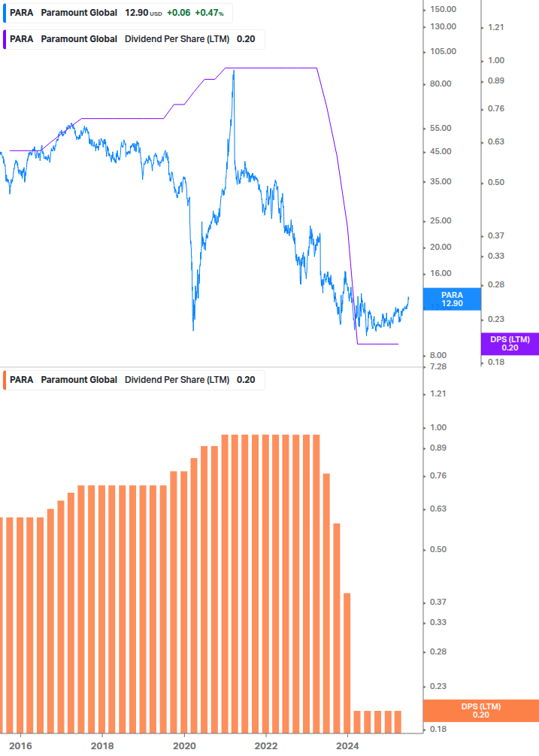539x756 pixels.
Task: Click the 130.00 price axis label
Action: click(443, 26)
